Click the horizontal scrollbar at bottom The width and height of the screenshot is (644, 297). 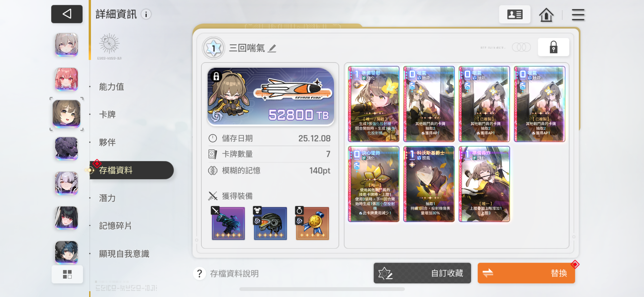322,289
